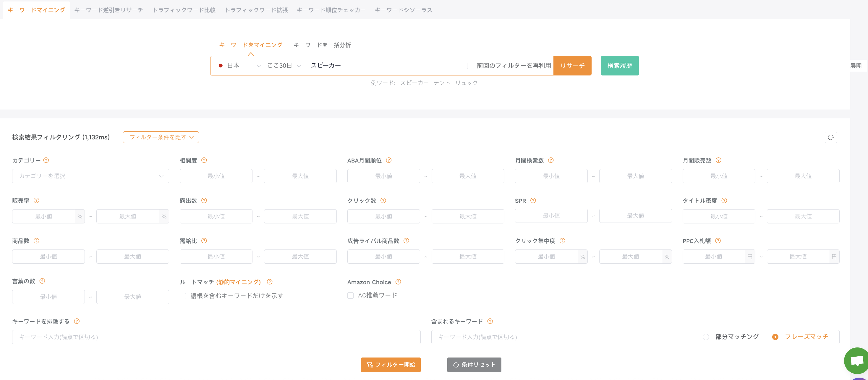This screenshot has height=380, width=868.
Task: Click the orange リサーチ button
Action: (x=572, y=66)
